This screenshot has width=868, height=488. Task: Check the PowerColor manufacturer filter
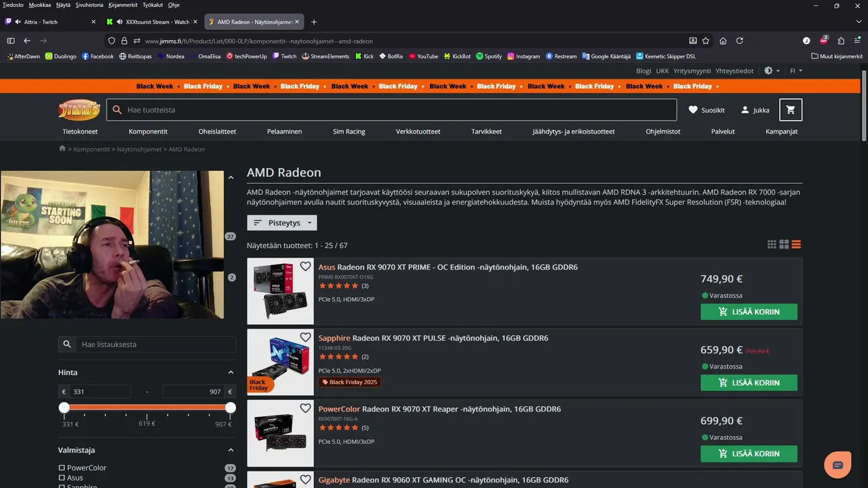[x=62, y=468]
